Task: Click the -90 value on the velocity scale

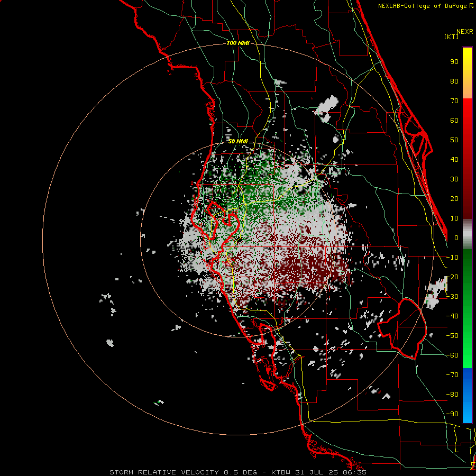Action: click(452, 414)
